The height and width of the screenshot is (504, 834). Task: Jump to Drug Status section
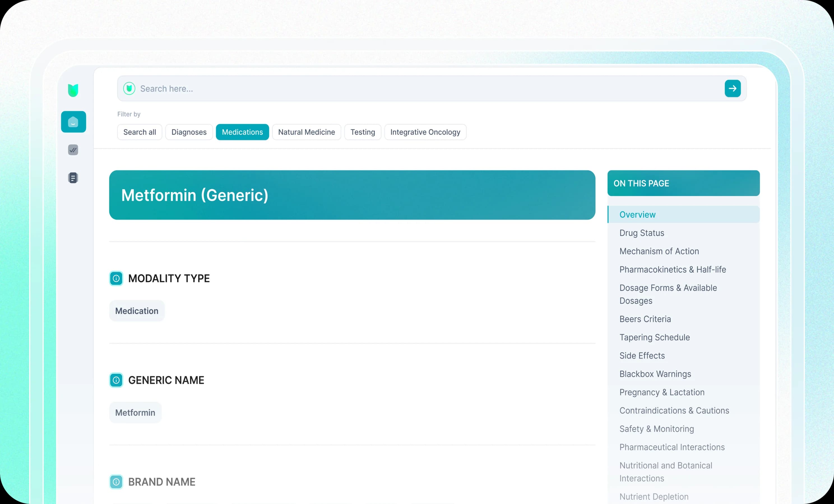641,233
